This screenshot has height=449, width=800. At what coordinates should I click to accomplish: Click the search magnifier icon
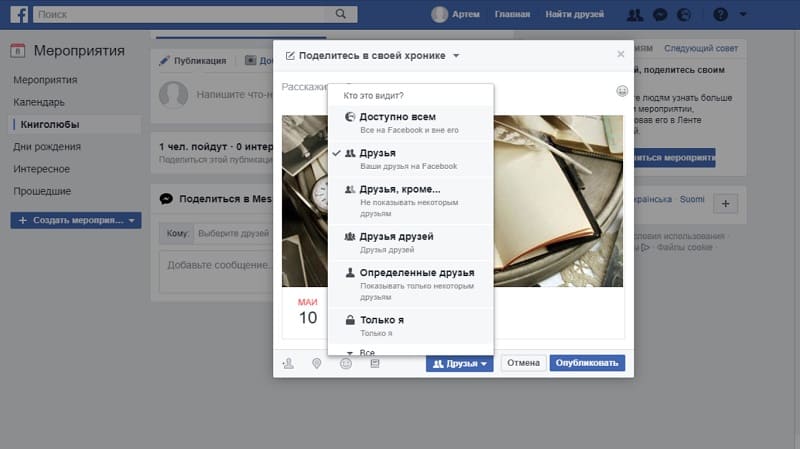(x=340, y=14)
